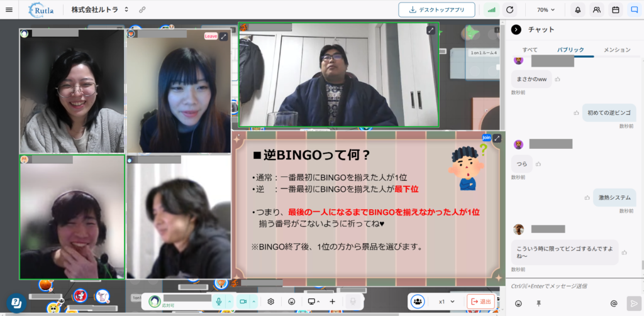Image resolution: width=644 pixels, height=316 pixels.
Task: Open settings gear in bottom toolbar
Action: (271, 302)
